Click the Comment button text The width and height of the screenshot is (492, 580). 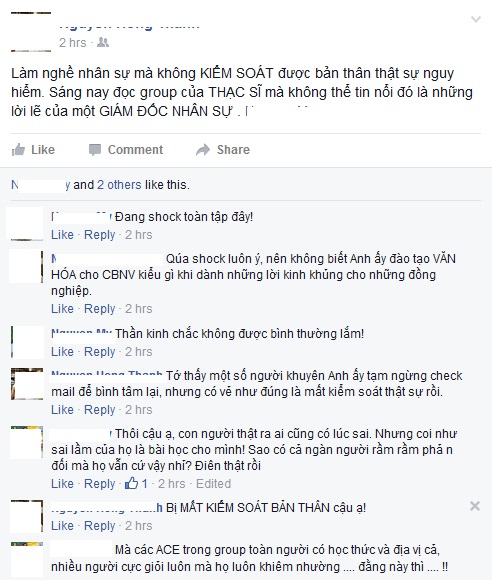(x=135, y=149)
